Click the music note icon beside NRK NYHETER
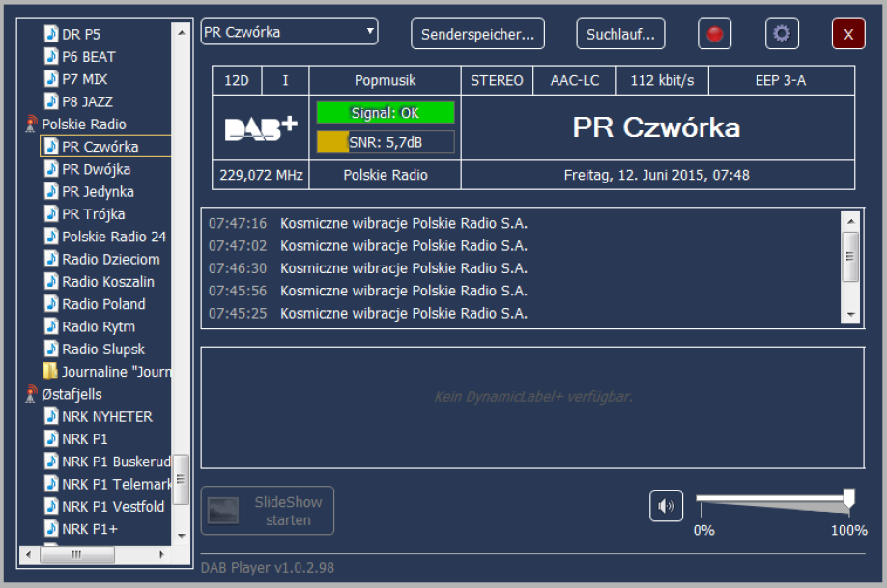 pos(51,417)
